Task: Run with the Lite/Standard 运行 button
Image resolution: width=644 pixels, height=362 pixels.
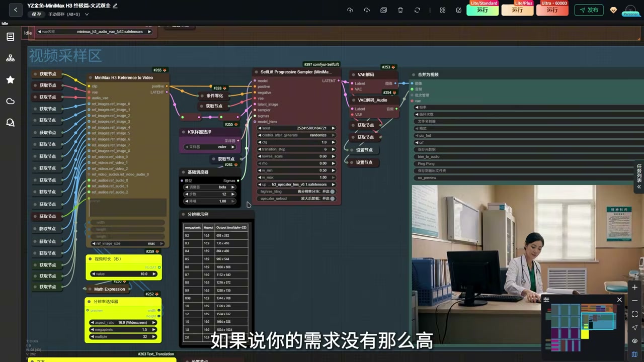Action: tap(482, 10)
